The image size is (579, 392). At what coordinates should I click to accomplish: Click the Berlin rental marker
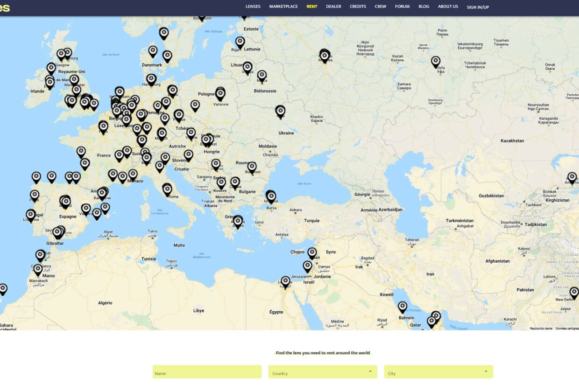pyautogui.click(x=173, y=91)
